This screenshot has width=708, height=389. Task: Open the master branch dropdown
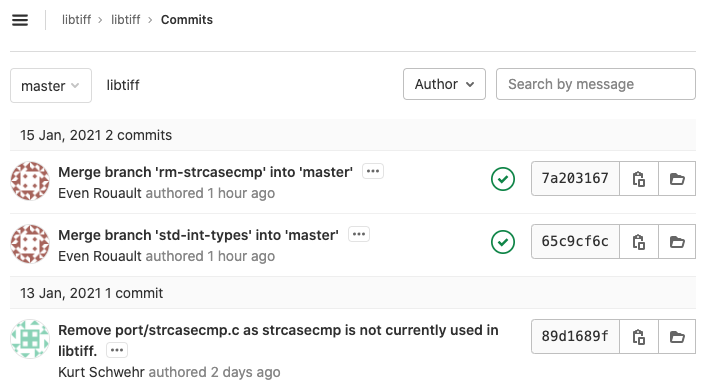[x=51, y=86]
